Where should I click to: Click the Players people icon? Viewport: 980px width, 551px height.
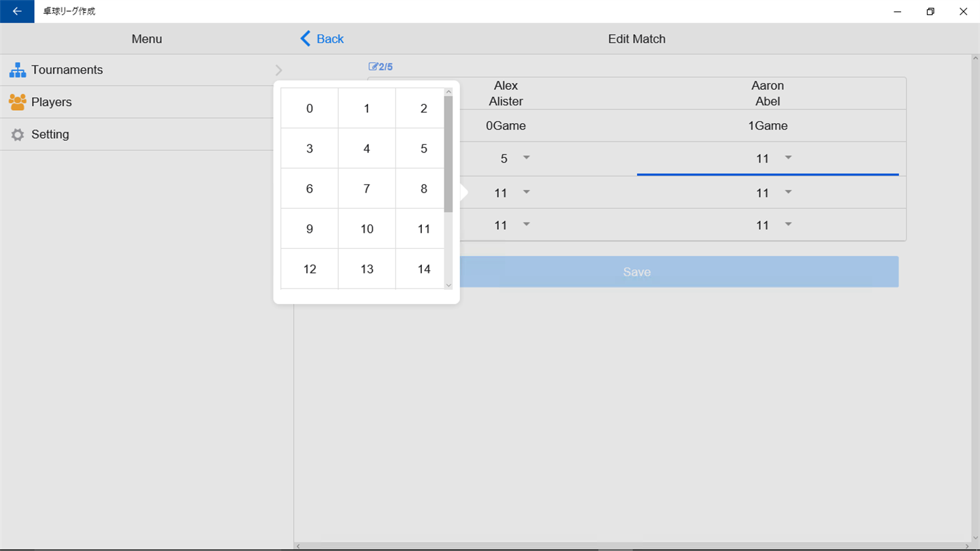pyautogui.click(x=18, y=102)
